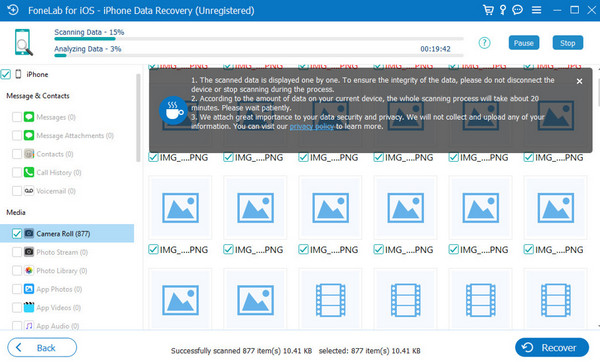The height and width of the screenshot is (362, 600).
Task: Click the Message Attachments icon
Action: click(29, 135)
